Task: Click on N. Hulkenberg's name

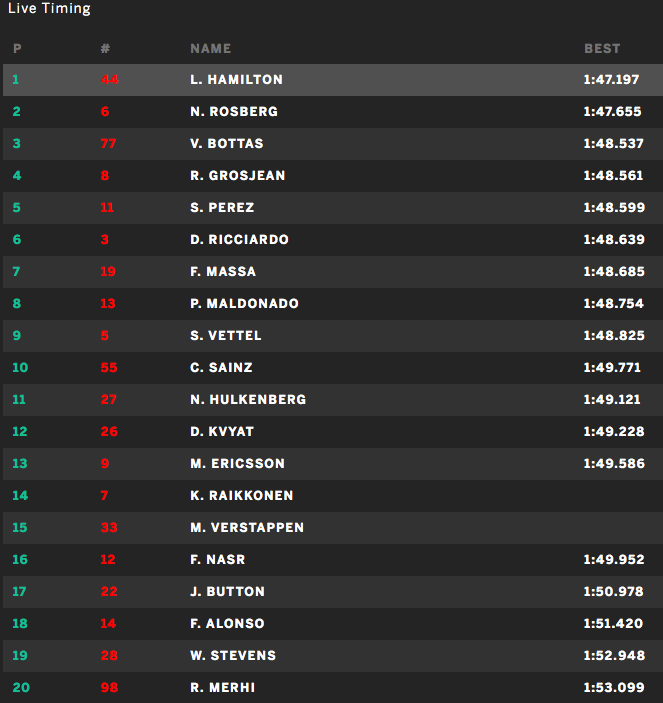Action: point(248,400)
